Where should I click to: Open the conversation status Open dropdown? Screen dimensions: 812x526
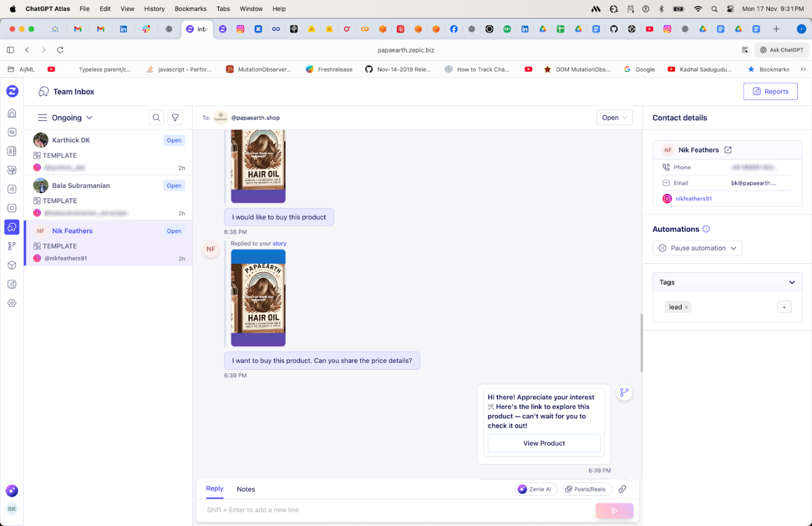(x=614, y=118)
